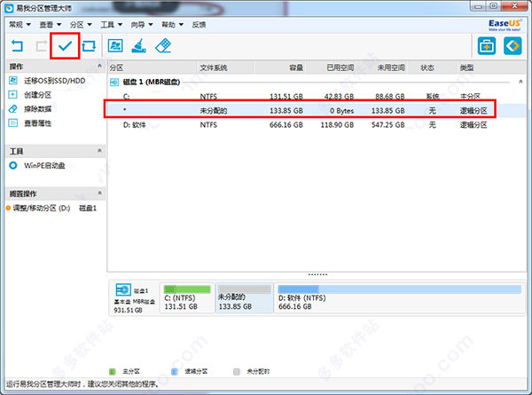Click the green 主分区 legend swatch
The height and width of the screenshot is (395, 532).
pyautogui.click(x=113, y=371)
